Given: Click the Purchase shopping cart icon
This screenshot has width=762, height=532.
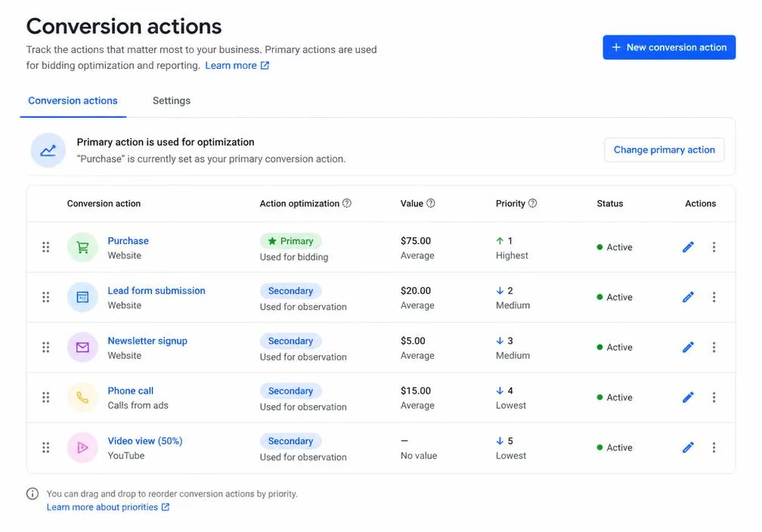Looking at the screenshot, I should (82, 247).
